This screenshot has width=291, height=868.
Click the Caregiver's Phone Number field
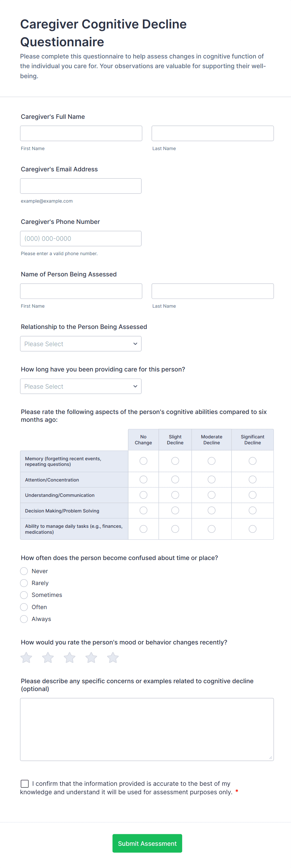pyautogui.click(x=81, y=239)
